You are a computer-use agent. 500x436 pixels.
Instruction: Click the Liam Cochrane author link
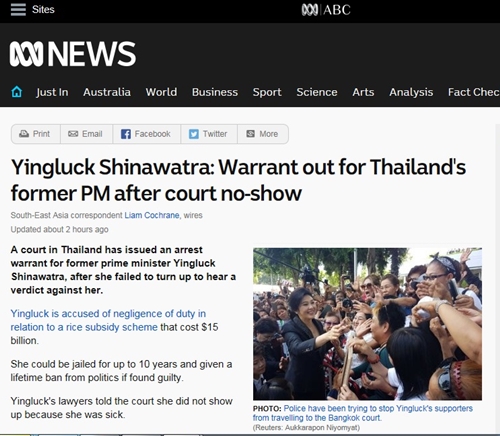pos(152,215)
